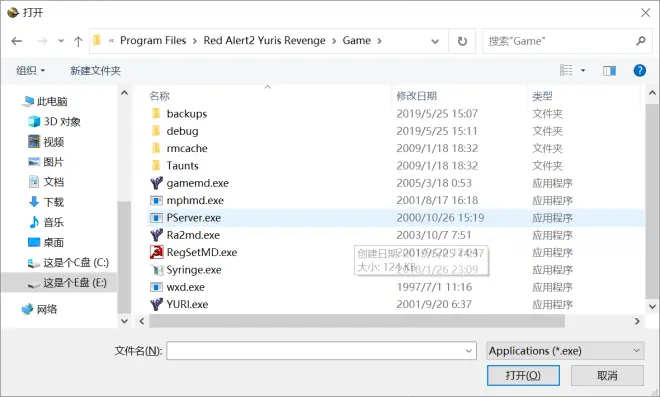Select the YURI.exe icon
660x397 pixels.
[156, 304]
